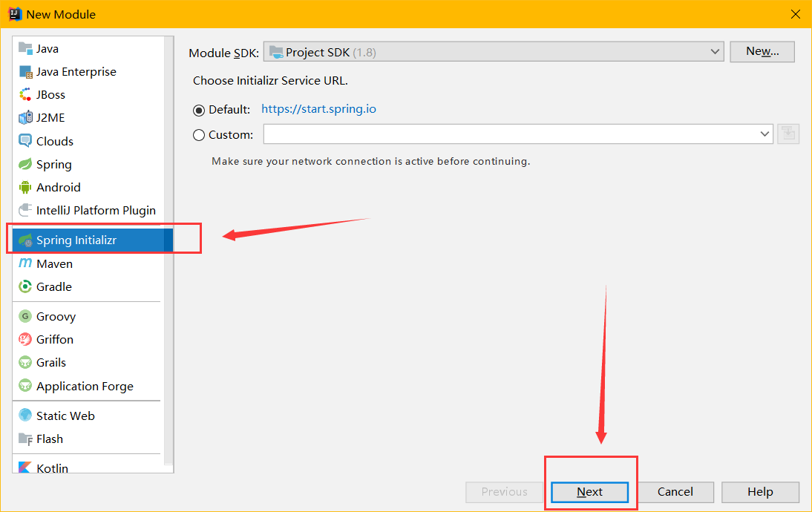This screenshot has width=812, height=512.
Task: Click the New... SDK button
Action: pos(762,51)
